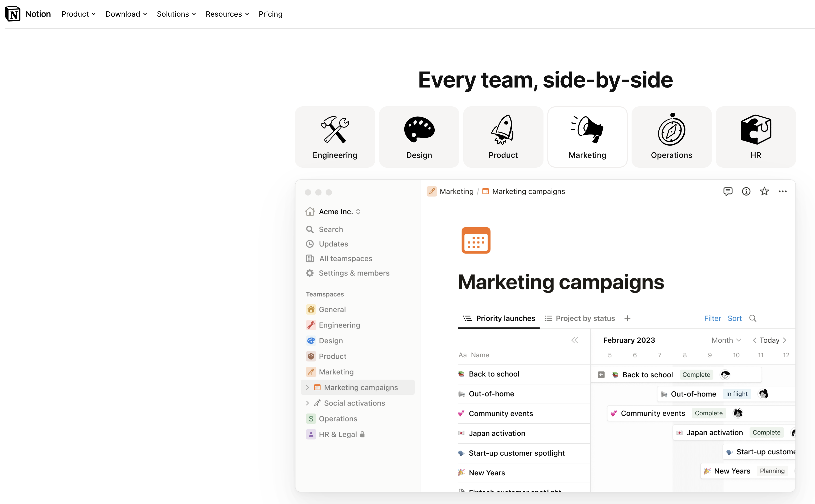This screenshot has width=815, height=504.
Task: Select the Engineering team card
Action: [x=335, y=137]
